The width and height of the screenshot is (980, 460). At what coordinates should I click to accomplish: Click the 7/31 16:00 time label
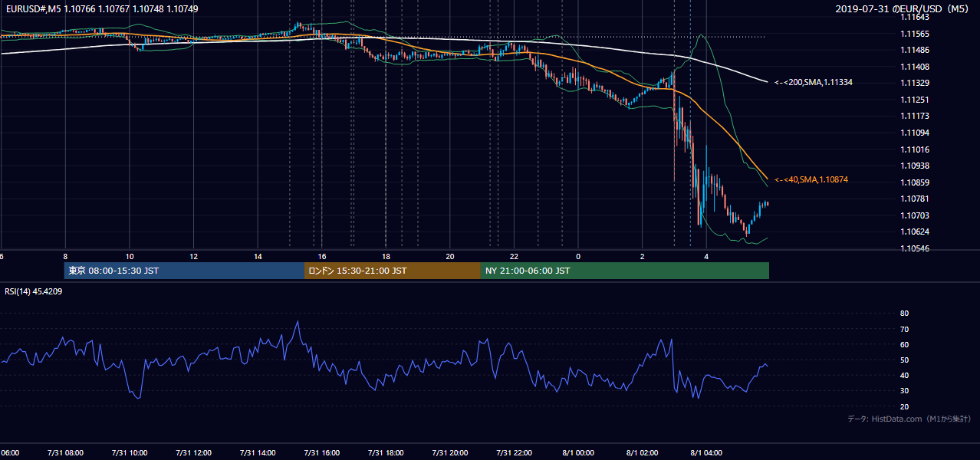[x=322, y=453]
